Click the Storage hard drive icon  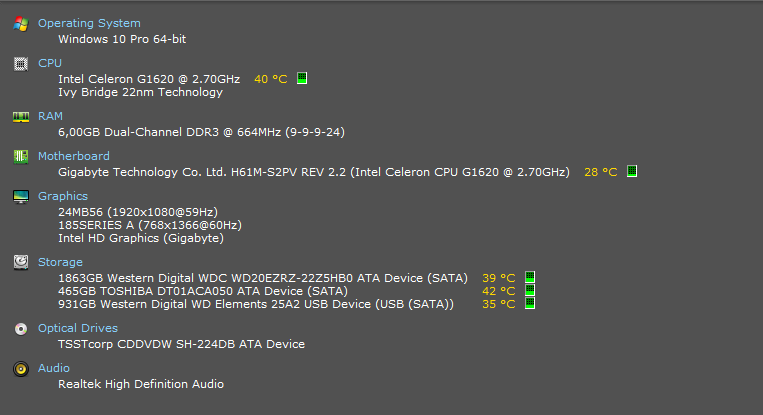pyautogui.click(x=21, y=263)
